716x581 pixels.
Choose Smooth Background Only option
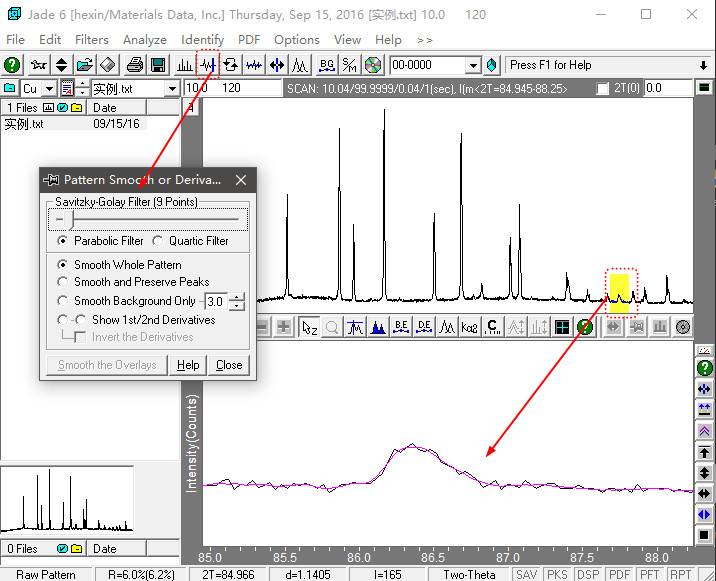click(63, 301)
